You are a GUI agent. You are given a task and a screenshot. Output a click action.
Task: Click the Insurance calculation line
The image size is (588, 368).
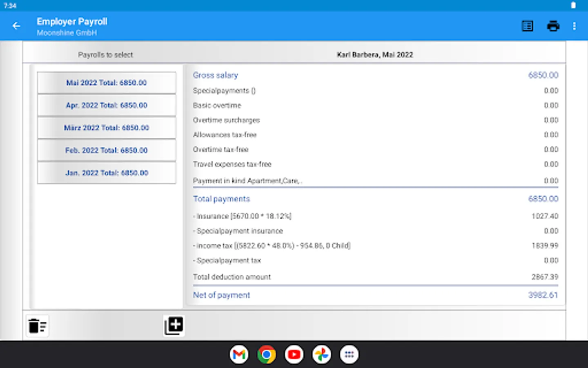(242, 216)
